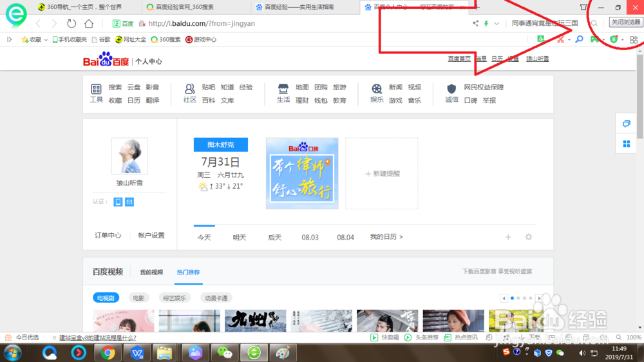This screenshot has width=644, height=362.
Task: Open calendar settings gear icon
Action: click(x=529, y=237)
